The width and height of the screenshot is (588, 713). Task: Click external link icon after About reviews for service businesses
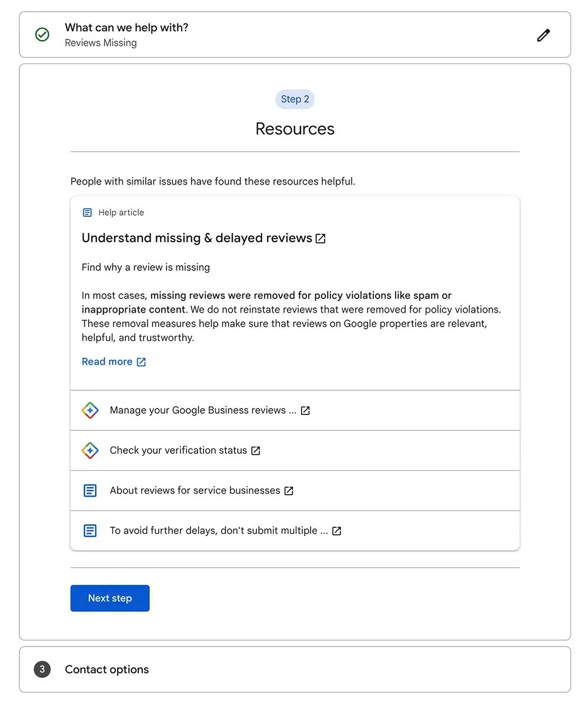[289, 491]
